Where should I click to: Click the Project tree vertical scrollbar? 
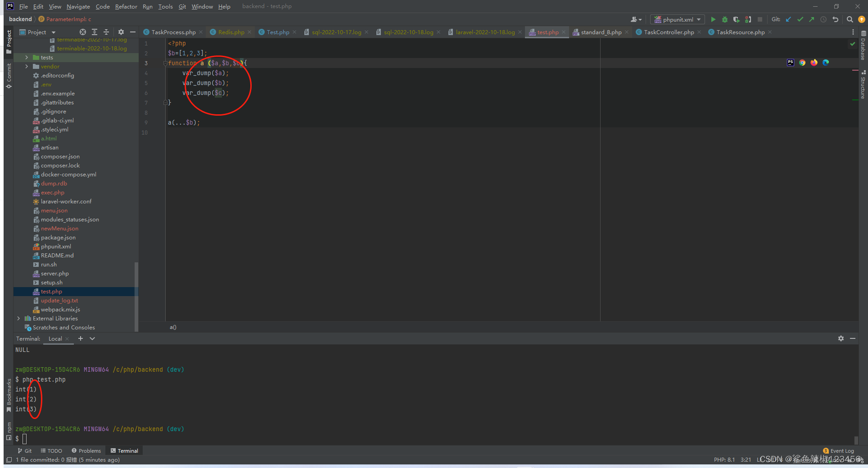click(136, 297)
